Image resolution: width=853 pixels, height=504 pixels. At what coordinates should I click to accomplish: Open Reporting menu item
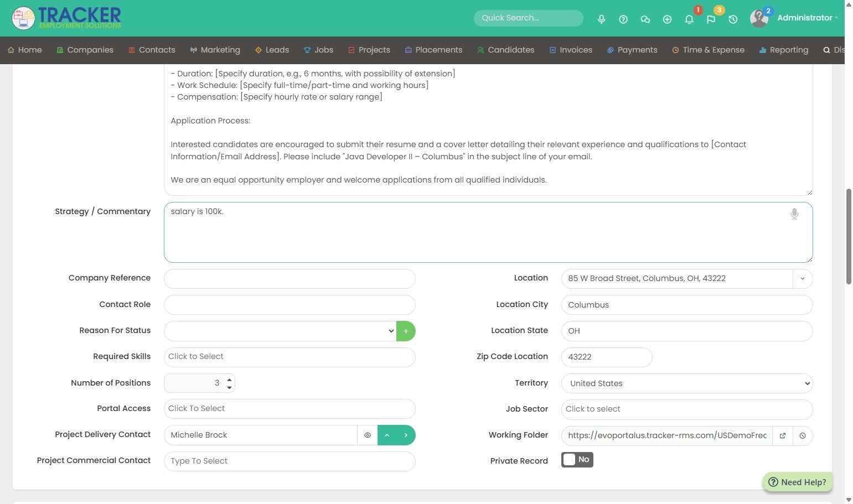click(784, 50)
